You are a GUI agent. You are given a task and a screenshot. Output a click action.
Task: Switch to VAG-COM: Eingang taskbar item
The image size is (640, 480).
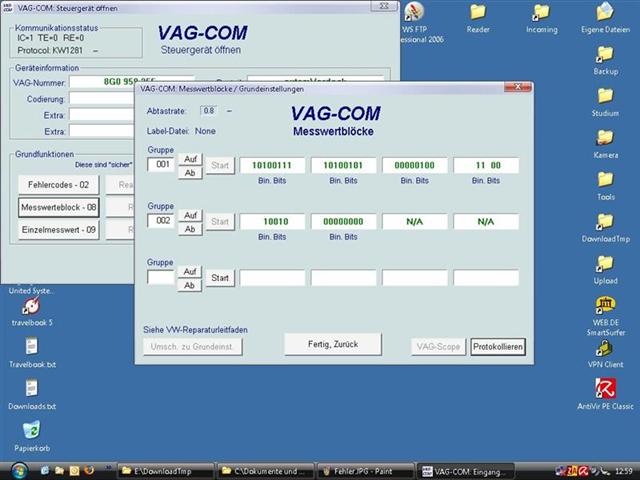click(x=466, y=471)
